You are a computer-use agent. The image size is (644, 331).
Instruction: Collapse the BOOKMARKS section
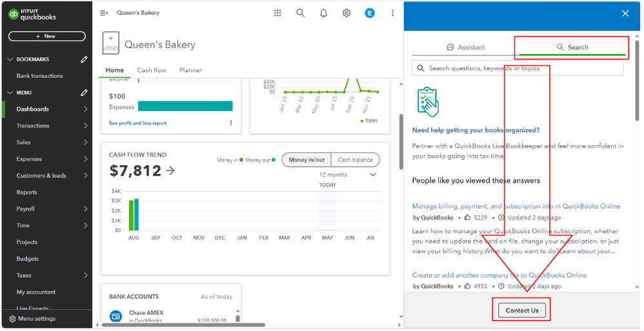[x=10, y=59]
